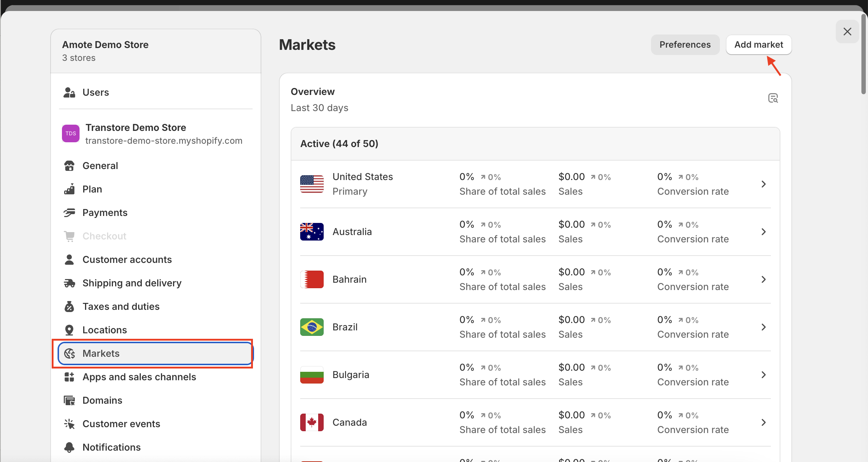This screenshot has height=462, width=868.
Task: Close the settings dialog
Action: click(x=847, y=32)
